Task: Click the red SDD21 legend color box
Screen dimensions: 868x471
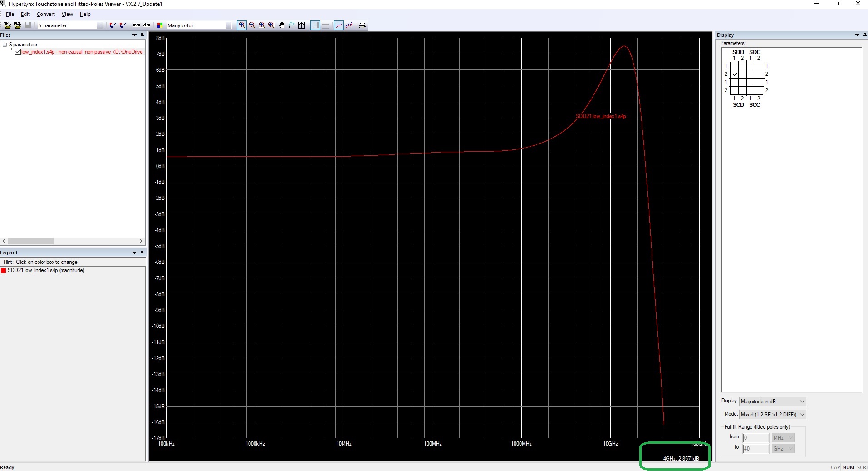Action: click(x=4, y=271)
